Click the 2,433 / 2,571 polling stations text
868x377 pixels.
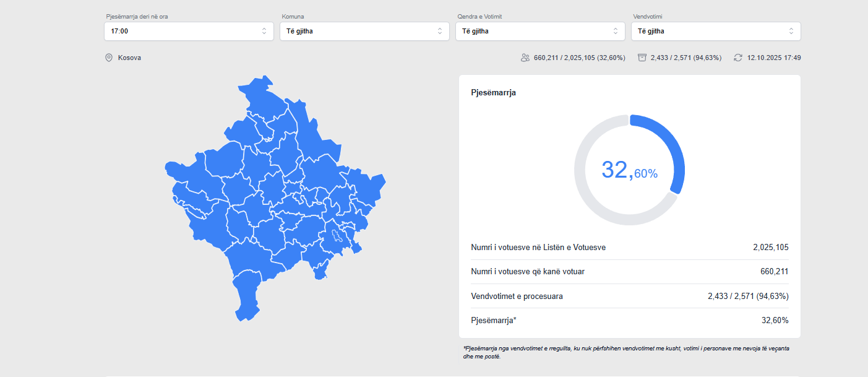click(685, 58)
